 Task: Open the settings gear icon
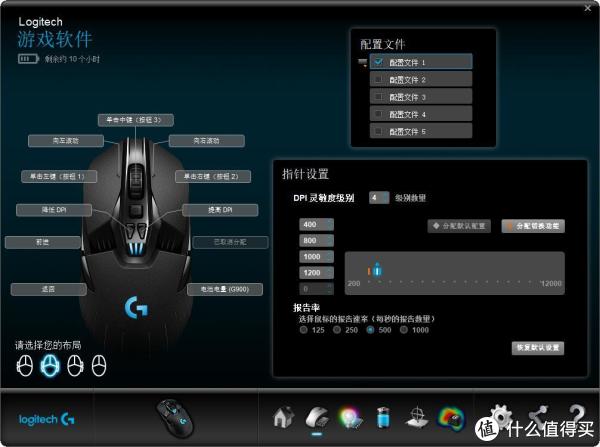[x=500, y=414]
